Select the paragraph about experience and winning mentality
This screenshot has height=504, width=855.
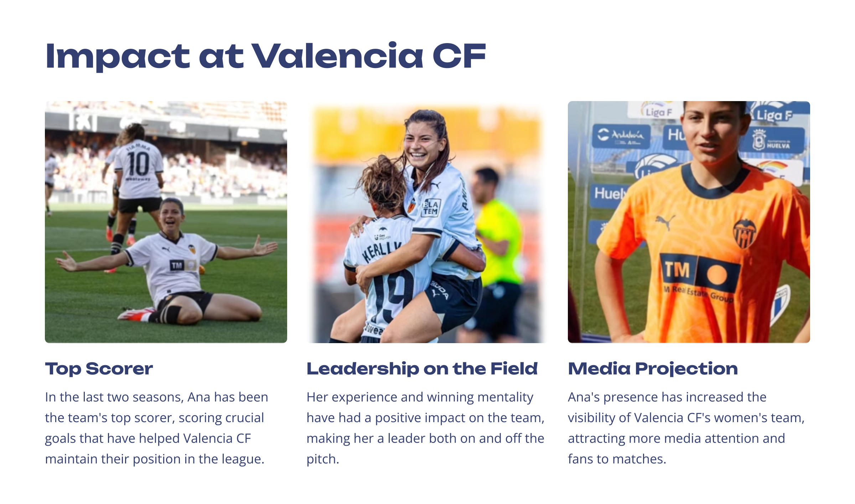425,428
